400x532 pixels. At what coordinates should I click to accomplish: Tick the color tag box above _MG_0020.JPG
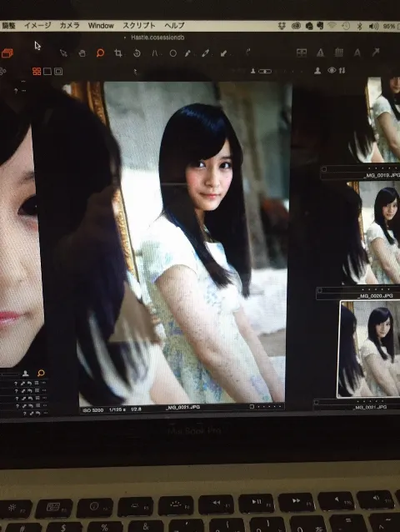(319, 290)
